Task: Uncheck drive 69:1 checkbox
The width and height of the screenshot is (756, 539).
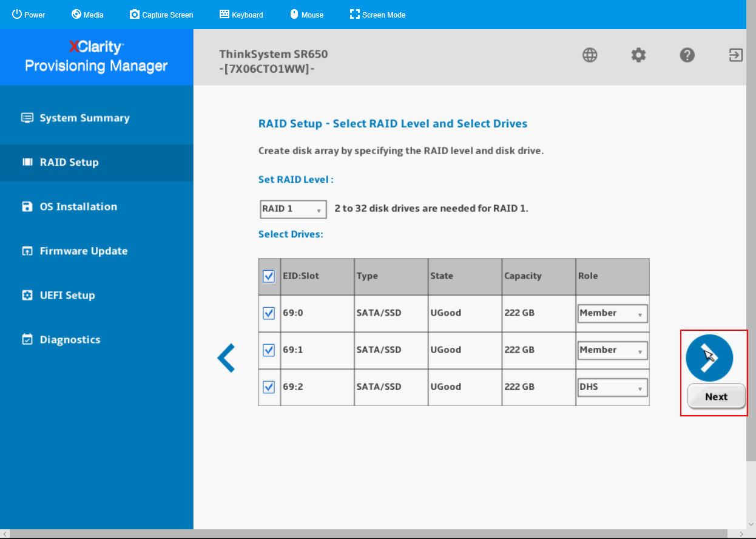Action: click(269, 350)
